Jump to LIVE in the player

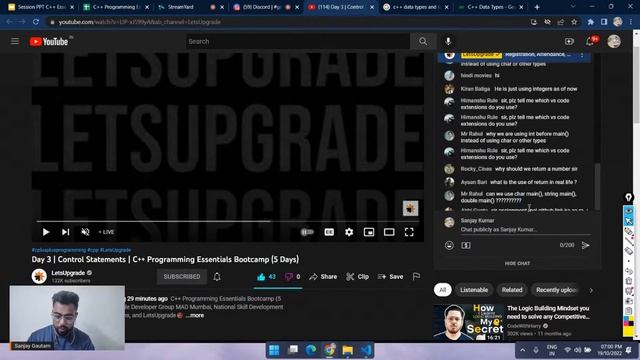coord(106,232)
